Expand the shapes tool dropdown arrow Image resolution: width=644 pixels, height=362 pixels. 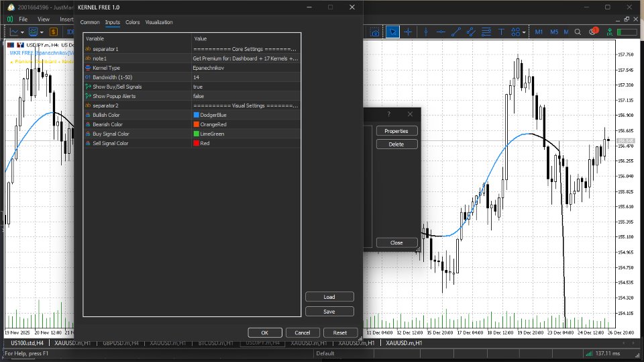[524, 32]
